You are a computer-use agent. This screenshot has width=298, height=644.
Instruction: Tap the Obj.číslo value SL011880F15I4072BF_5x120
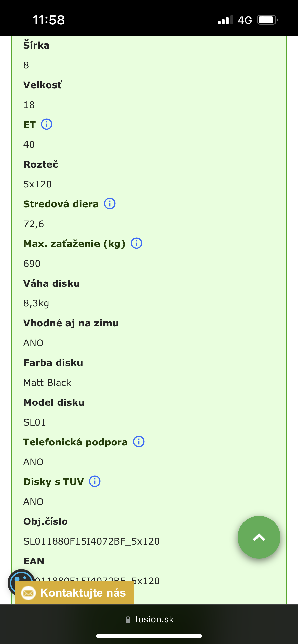click(91, 541)
